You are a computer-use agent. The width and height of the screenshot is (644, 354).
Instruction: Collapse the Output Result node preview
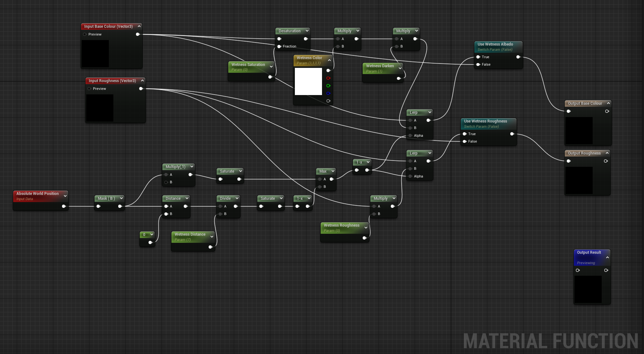coord(608,258)
